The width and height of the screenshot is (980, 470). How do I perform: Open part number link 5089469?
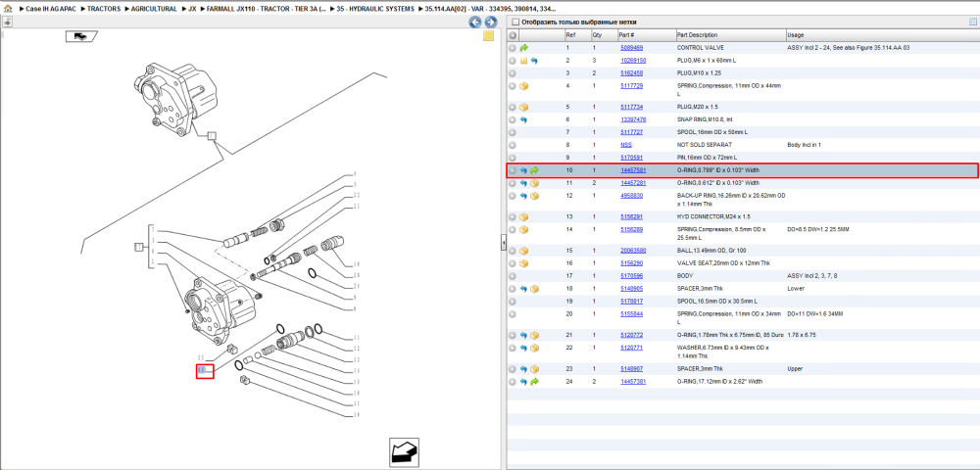[x=631, y=47]
